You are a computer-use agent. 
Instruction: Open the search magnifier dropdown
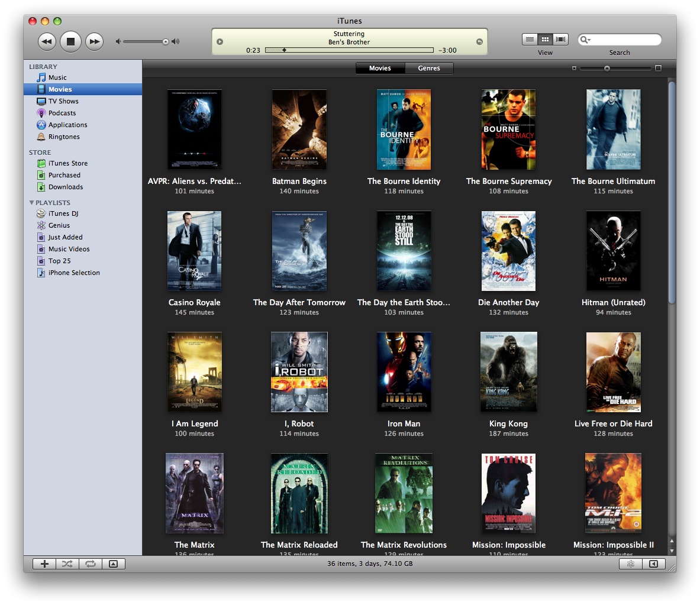click(585, 40)
